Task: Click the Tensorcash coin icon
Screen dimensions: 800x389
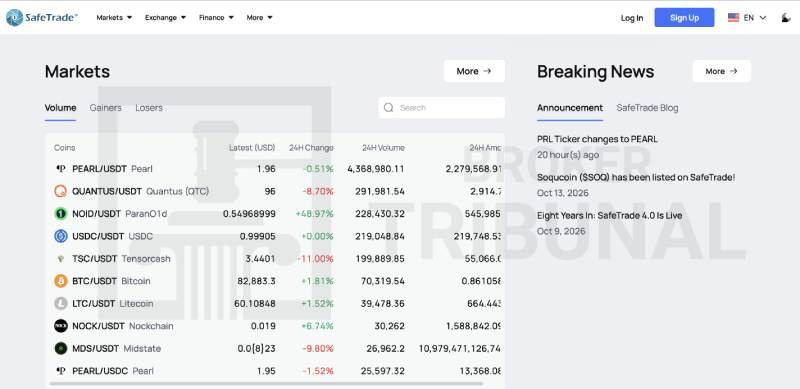Action: [61, 259]
